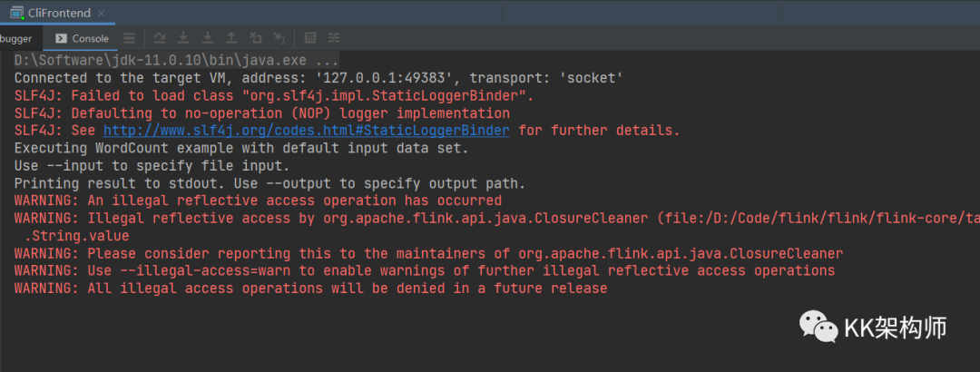Click 'An illegal reflective access operation' warning
Screen dimensions: 980x372
(x=258, y=201)
